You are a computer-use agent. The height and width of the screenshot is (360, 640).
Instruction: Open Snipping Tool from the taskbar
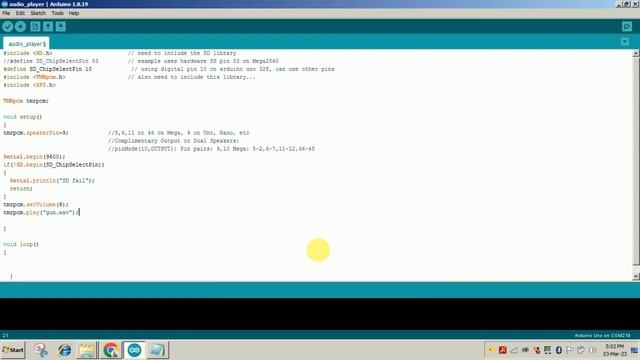click(x=41, y=350)
